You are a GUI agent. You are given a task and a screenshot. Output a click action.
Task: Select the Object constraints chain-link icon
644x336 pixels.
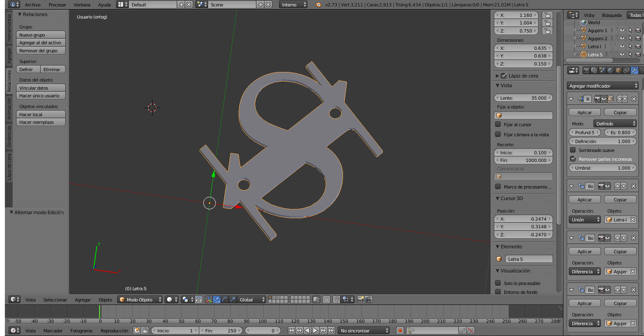click(626, 70)
